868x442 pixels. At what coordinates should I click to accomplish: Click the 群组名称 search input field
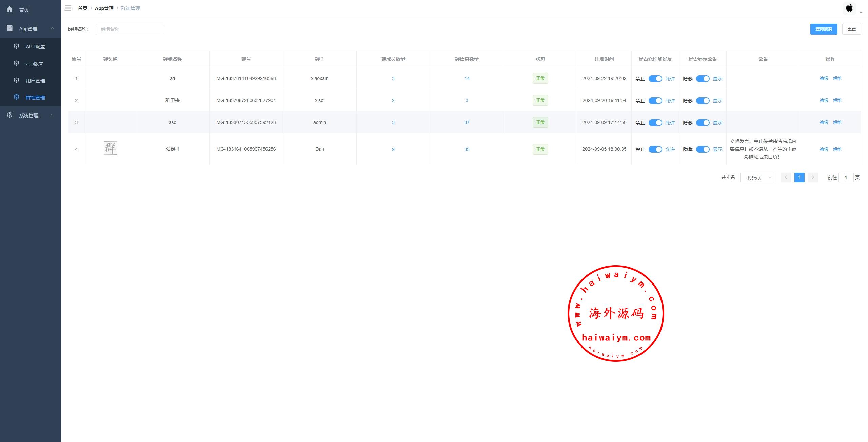click(129, 29)
